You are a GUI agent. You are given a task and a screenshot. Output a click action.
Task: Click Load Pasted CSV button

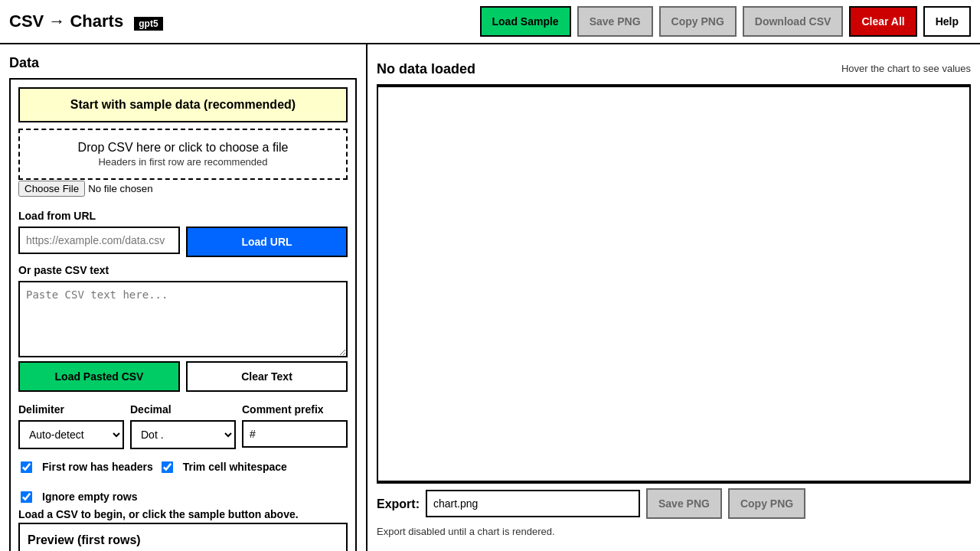pyautogui.click(x=99, y=377)
